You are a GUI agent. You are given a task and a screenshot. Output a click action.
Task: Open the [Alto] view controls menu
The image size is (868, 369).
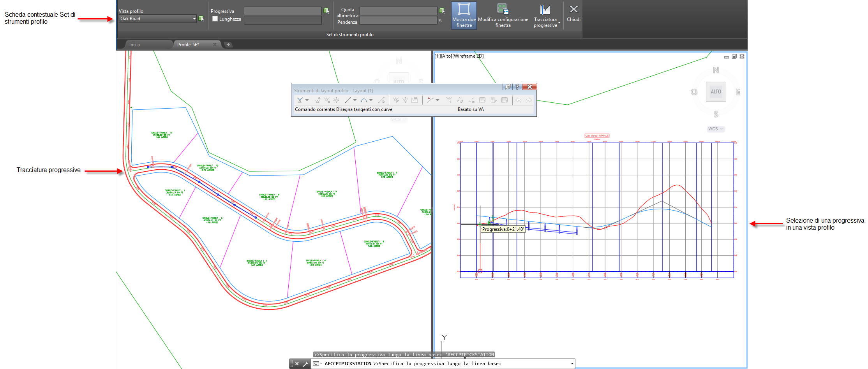(x=447, y=56)
